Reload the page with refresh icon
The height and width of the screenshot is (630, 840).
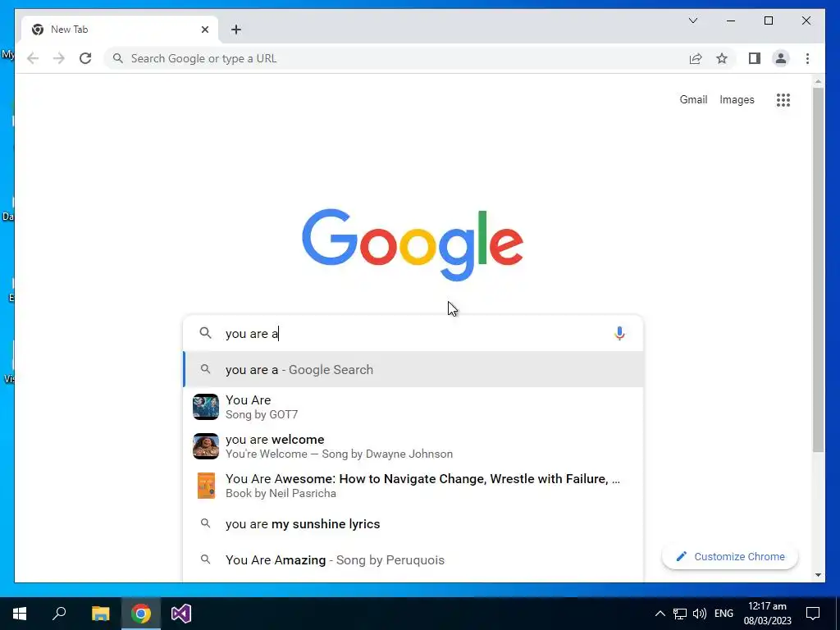coord(85,58)
